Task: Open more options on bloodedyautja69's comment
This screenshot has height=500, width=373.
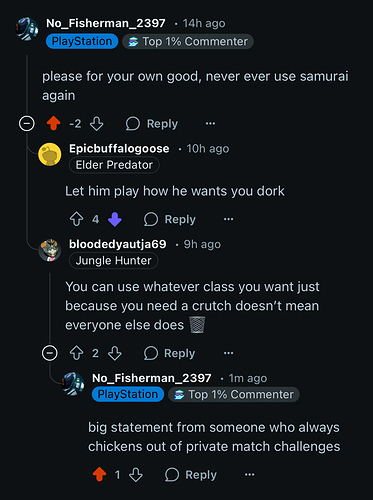Action: tap(228, 353)
